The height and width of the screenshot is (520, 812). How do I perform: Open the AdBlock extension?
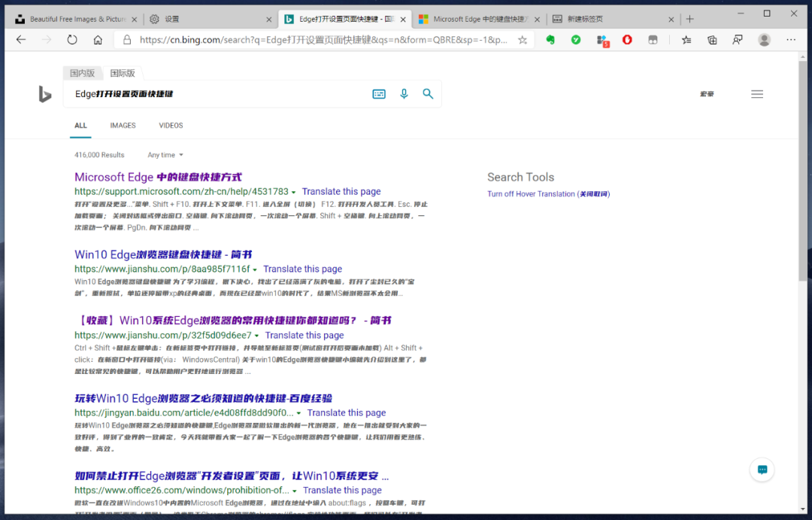tap(628, 40)
